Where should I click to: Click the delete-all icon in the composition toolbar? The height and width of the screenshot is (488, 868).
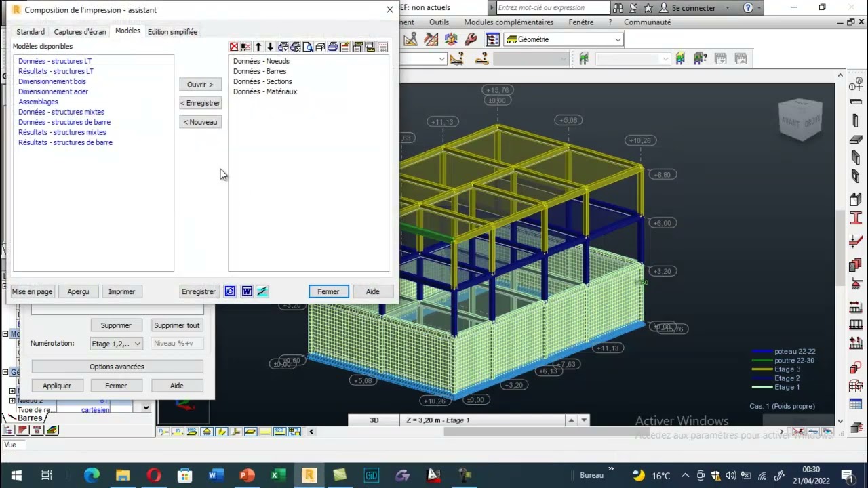(x=246, y=47)
